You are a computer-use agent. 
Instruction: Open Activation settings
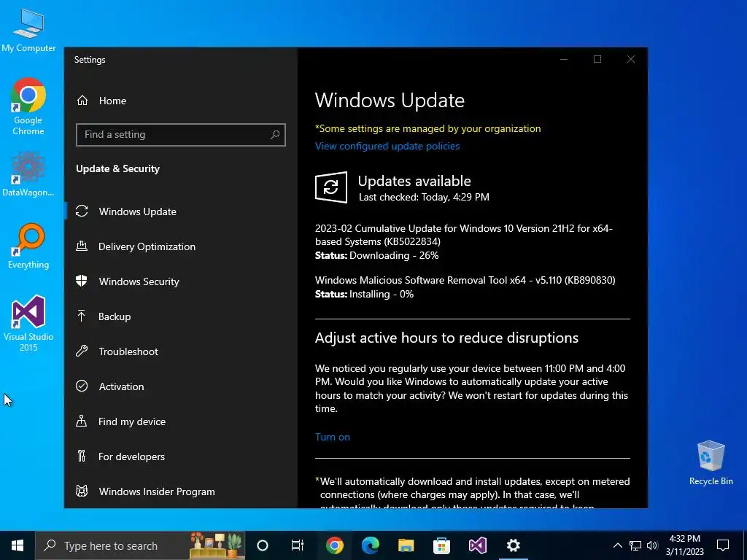pos(180,386)
